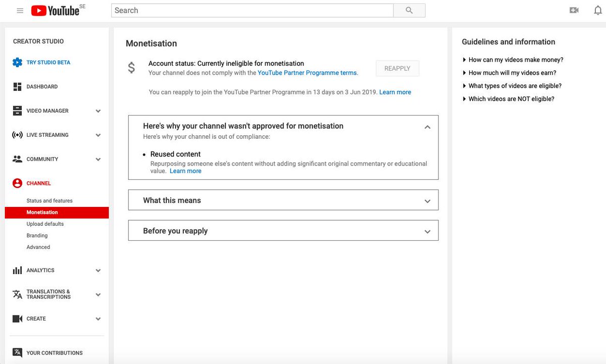This screenshot has height=364, width=606.
Task: Focus the Search input field
Action: [x=252, y=11]
